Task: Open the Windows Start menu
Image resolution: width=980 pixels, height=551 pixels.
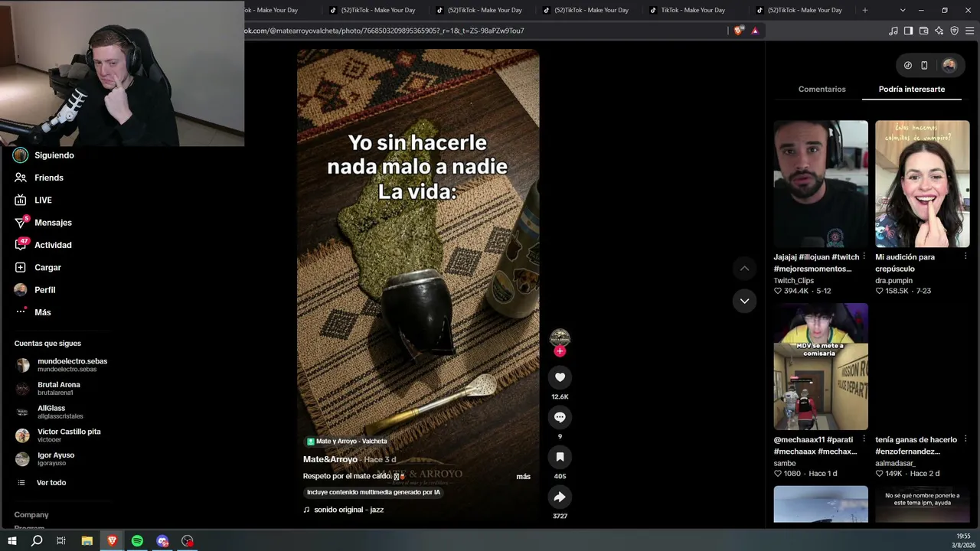Action: pyautogui.click(x=11, y=541)
